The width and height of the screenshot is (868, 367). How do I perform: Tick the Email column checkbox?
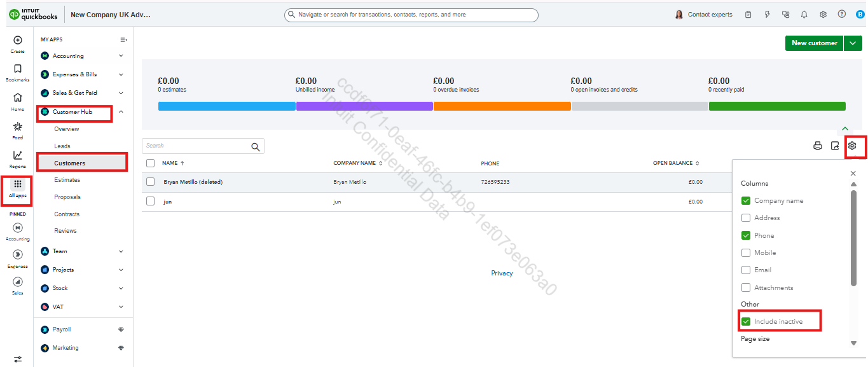pos(746,270)
